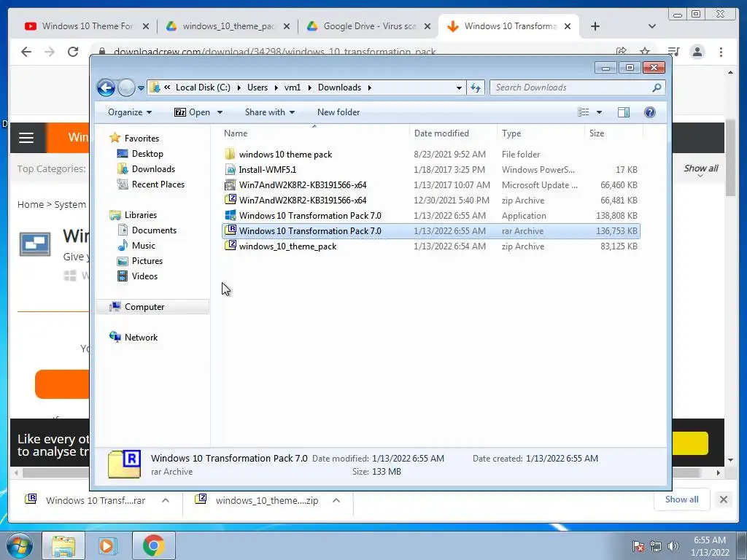
Task: Click the Open button with 7z icon
Action: [x=193, y=112]
